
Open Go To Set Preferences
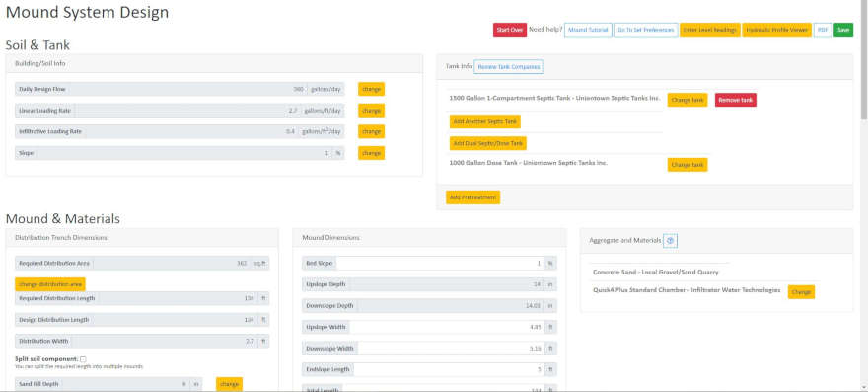(x=645, y=30)
